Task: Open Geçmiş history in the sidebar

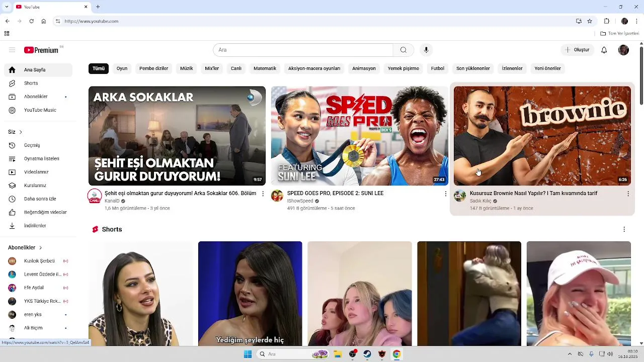Action: tap(38, 145)
